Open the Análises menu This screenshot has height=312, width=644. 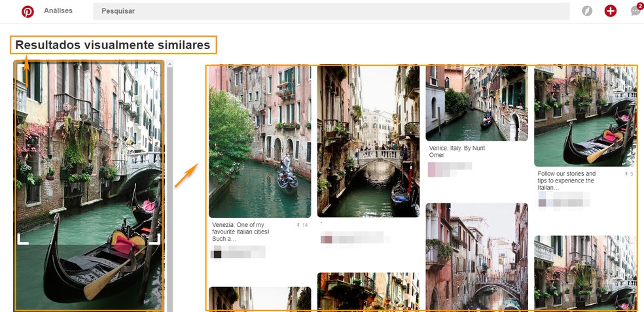[x=58, y=11]
